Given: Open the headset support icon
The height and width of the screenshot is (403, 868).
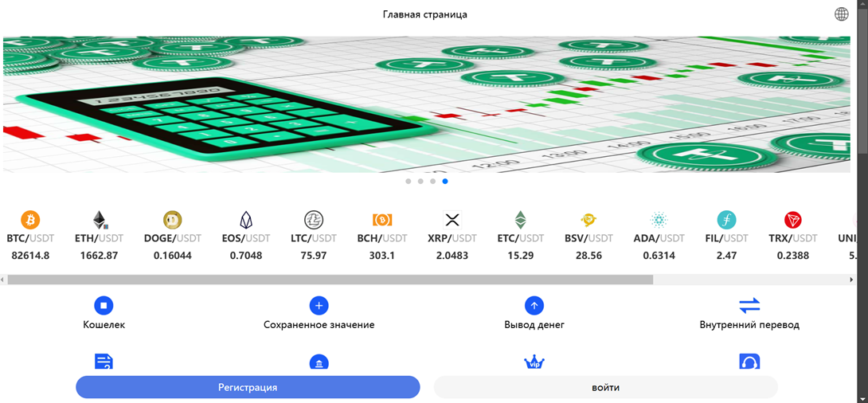Looking at the screenshot, I should pyautogui.click(x=749, y=362).
